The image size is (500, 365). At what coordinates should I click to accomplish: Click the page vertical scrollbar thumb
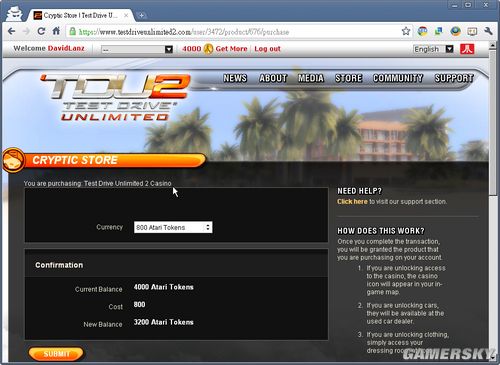coord(493,123)
